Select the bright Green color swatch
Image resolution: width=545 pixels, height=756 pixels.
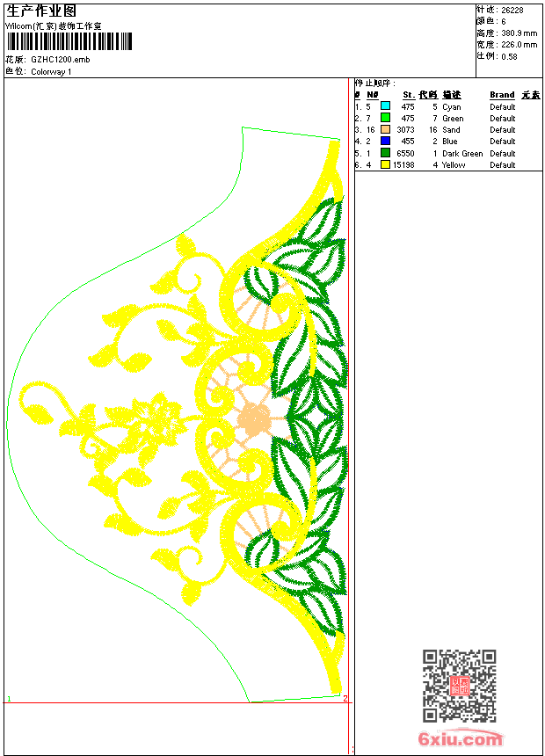coord(385,118)
